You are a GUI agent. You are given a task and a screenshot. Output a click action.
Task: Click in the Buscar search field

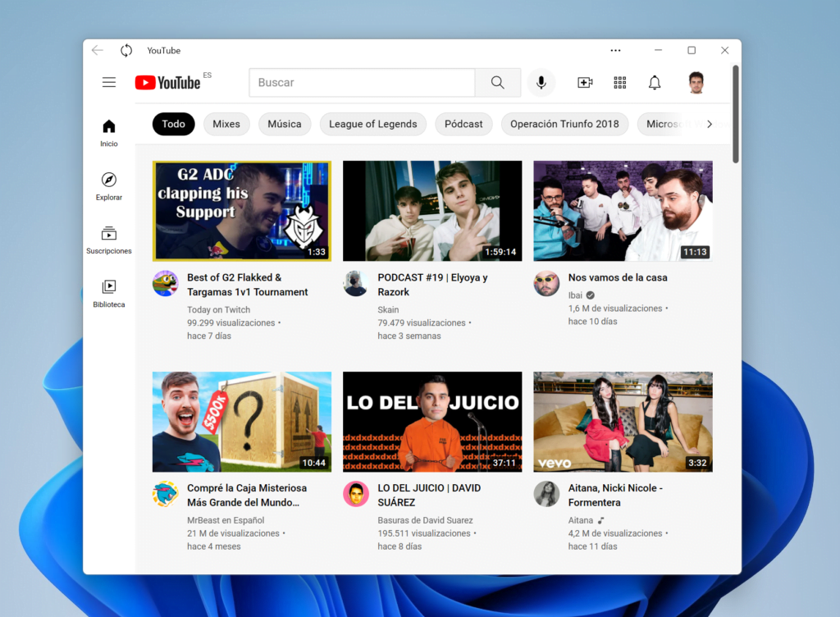coord(362,82)
